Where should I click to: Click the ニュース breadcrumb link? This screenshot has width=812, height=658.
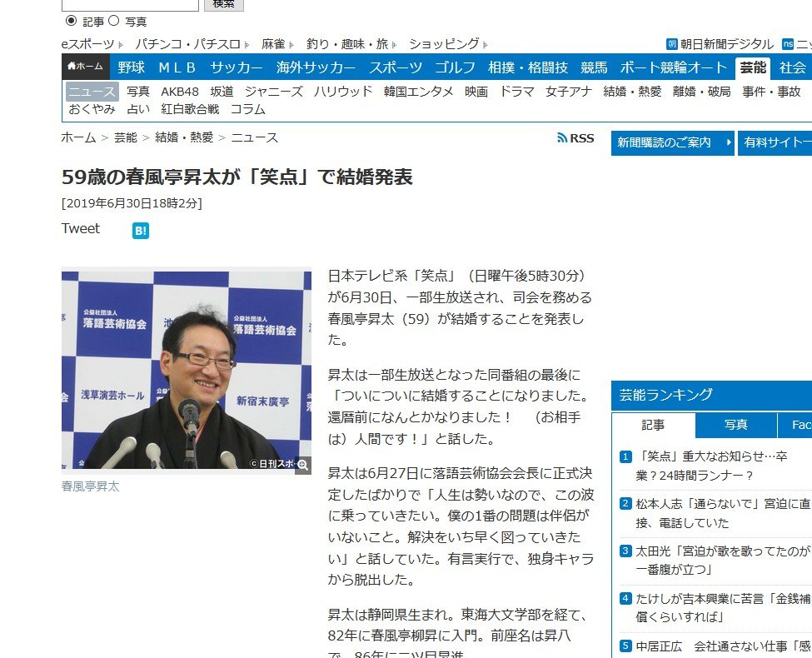254,137
